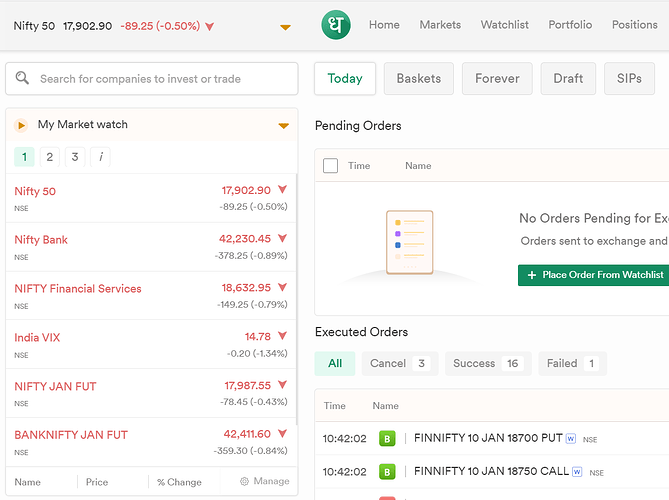Open India VIX watchlist row
The width and height of the screenshot is (669, 500).
tap(151, 345)
